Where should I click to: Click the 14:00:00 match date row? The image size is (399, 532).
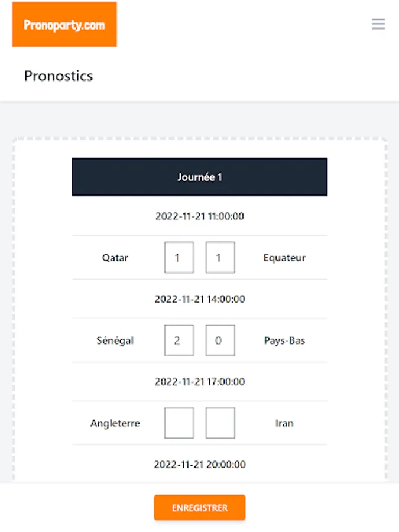[x=199, y=299]
